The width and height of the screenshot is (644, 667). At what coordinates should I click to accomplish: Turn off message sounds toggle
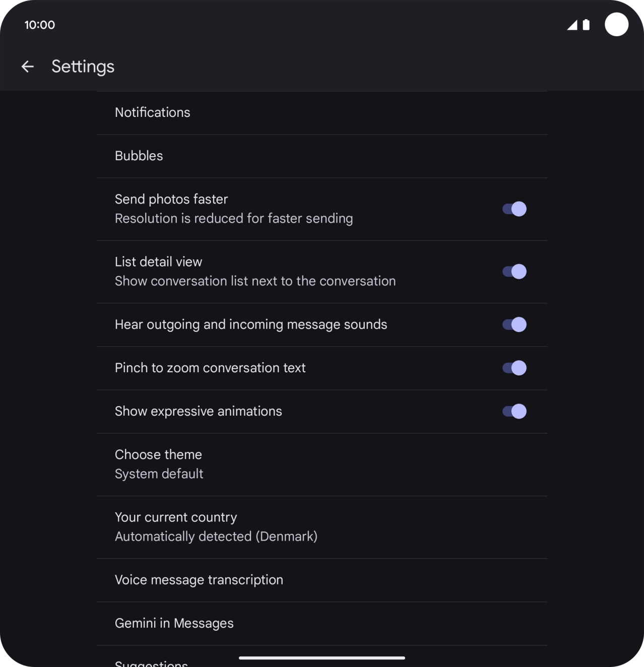514,324
